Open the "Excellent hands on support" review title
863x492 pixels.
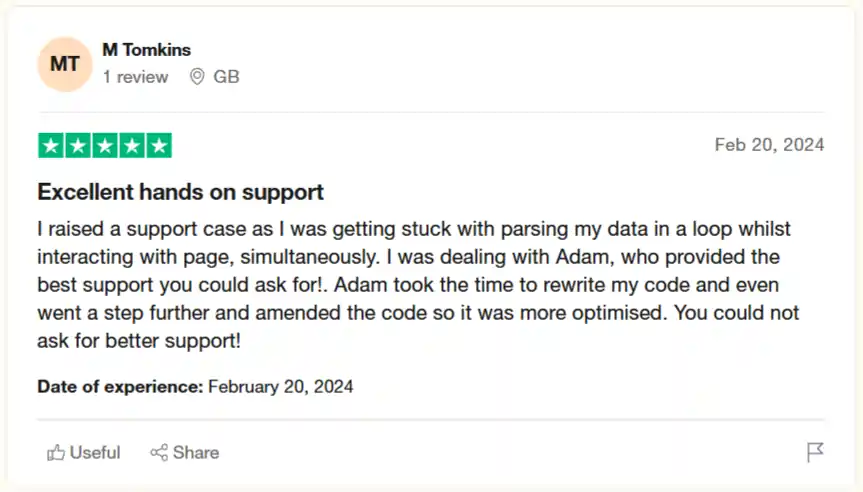[180, 192]
